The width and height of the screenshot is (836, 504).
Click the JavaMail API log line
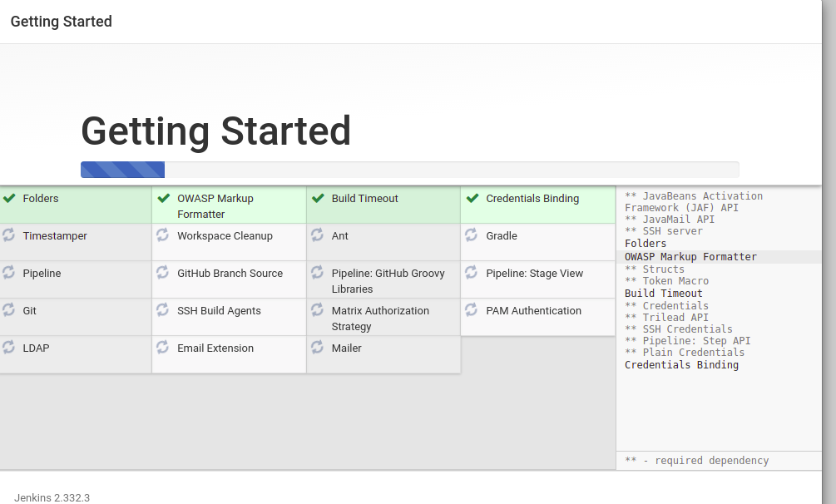(x=669, y=220)
